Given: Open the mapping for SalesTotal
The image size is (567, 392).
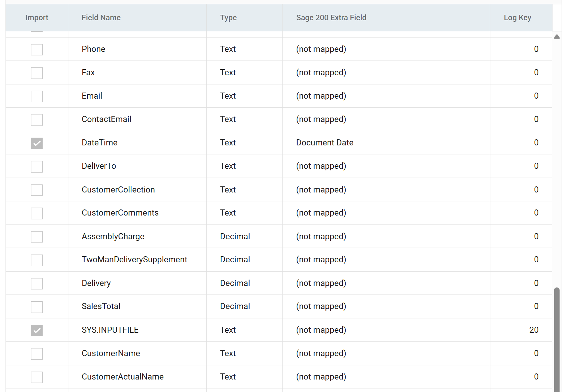Looking at the screenshot, I should click(x=386, y=306).
